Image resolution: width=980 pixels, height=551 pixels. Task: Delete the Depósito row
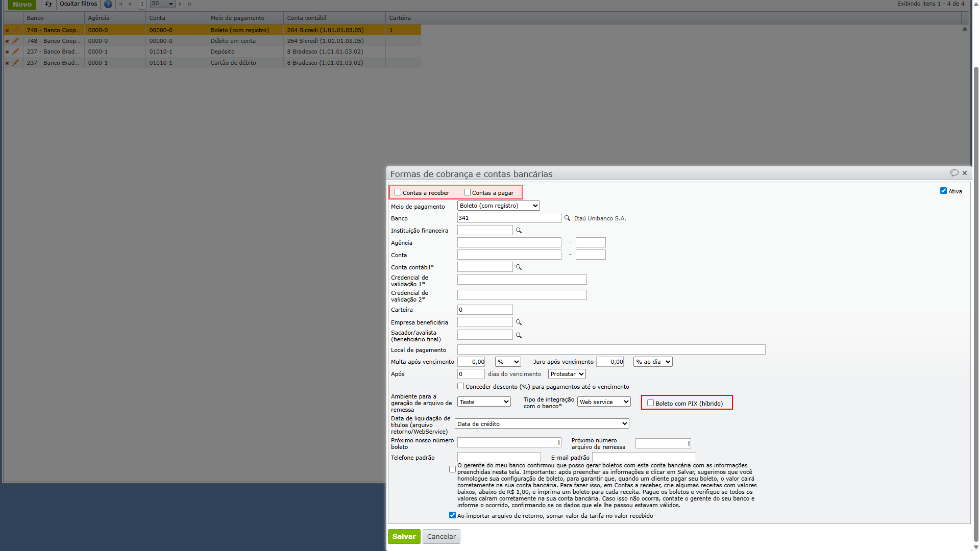(x=7, y=52)
